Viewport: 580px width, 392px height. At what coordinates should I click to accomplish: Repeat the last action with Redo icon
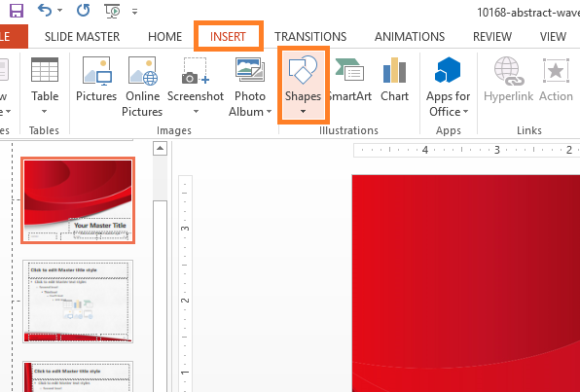click(83, 10)
